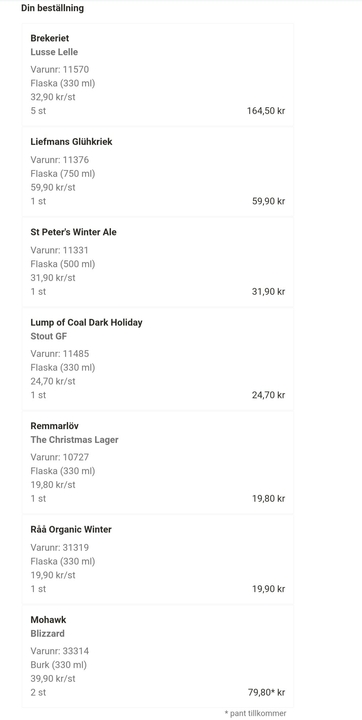Viewport: 362px width, 720px height.
Task: Click article number Varunr: 11570
Action: [x=60, y=70]
